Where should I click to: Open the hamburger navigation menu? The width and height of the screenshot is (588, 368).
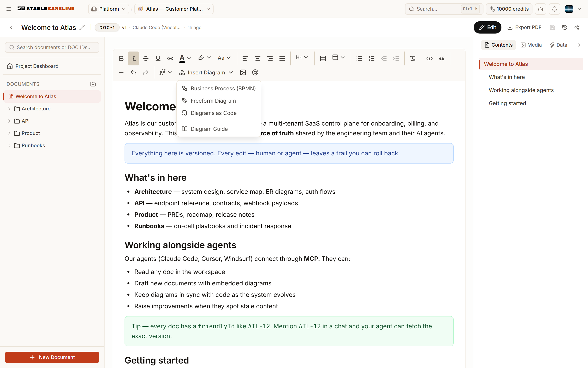[9, 9]
